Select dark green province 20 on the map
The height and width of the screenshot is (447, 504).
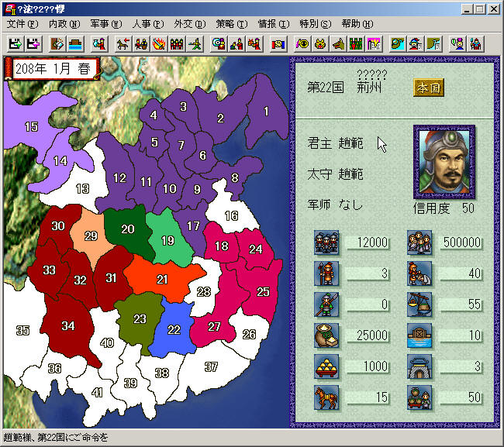point(128,229)
